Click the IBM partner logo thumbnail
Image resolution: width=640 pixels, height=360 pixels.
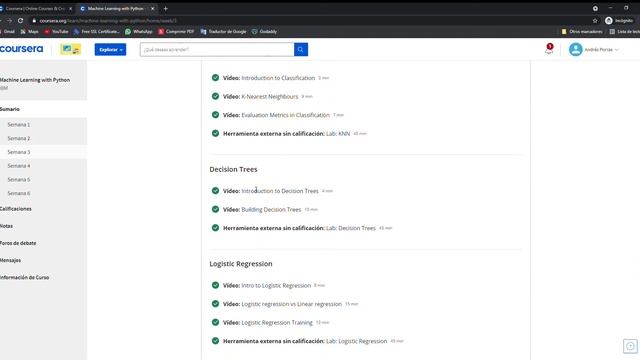click(x=71, y=49)
